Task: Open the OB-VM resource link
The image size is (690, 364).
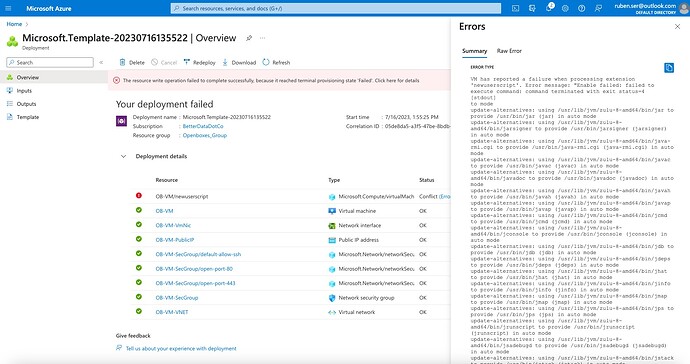Action: click(164, 211)
